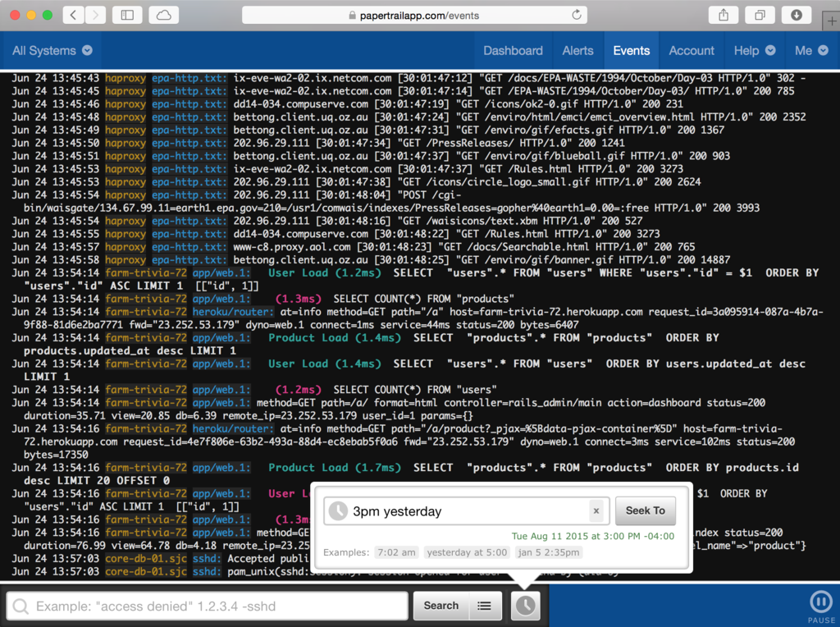
Task: Clear the '3pm yesterday' time field
Action: pos(596,511)
